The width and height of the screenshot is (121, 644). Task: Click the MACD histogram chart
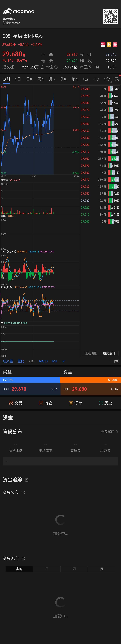[40, 270]
